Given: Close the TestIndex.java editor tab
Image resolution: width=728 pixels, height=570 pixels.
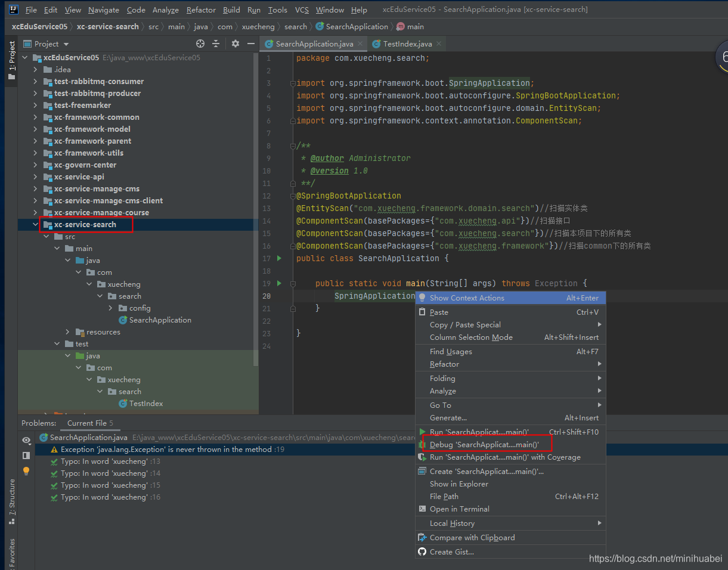Looking at the screenshot, I should [439, 44].
